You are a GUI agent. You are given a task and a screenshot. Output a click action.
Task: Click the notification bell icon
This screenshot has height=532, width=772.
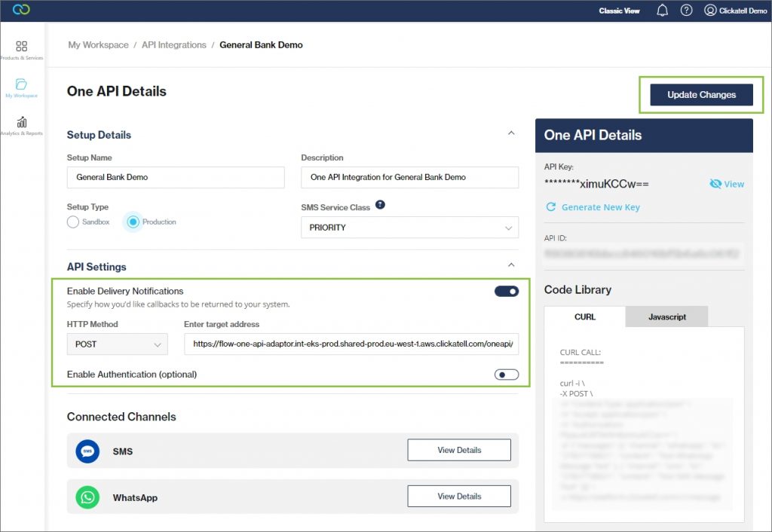(663, 11)
